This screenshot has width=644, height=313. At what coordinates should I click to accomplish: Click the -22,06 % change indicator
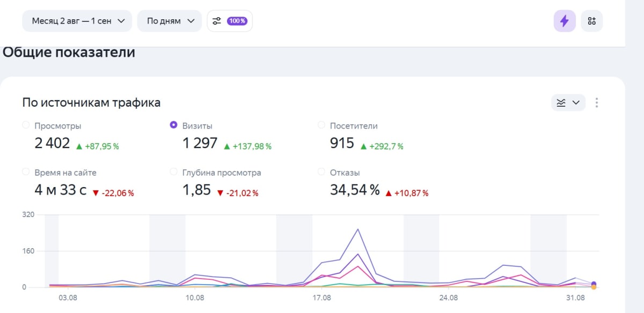[x=113, y=193]
